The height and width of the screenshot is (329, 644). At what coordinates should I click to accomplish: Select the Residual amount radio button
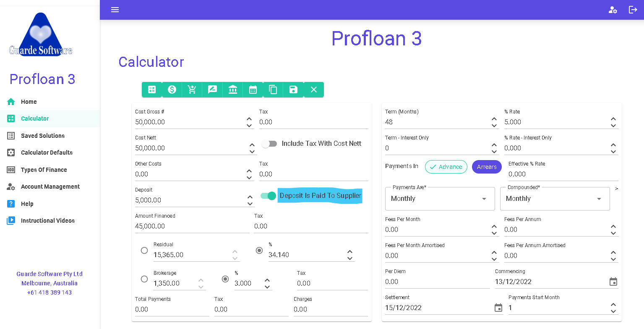[x=144, y=250]
